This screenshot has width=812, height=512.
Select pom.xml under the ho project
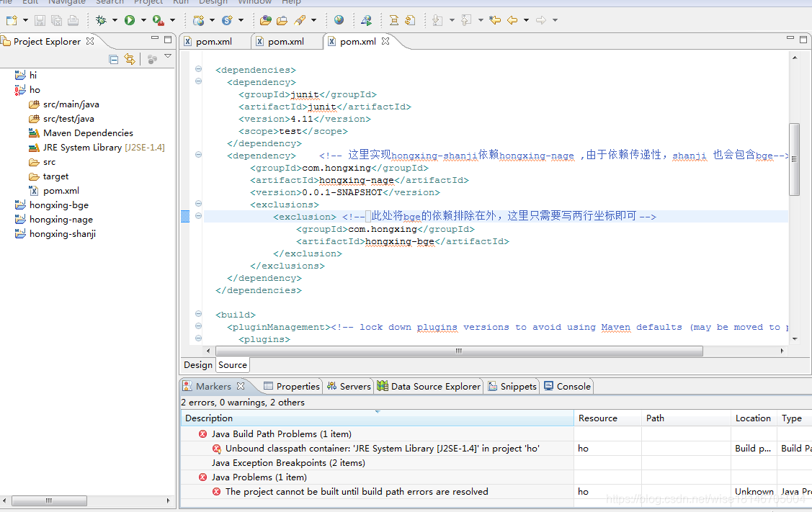click(55, 190)
